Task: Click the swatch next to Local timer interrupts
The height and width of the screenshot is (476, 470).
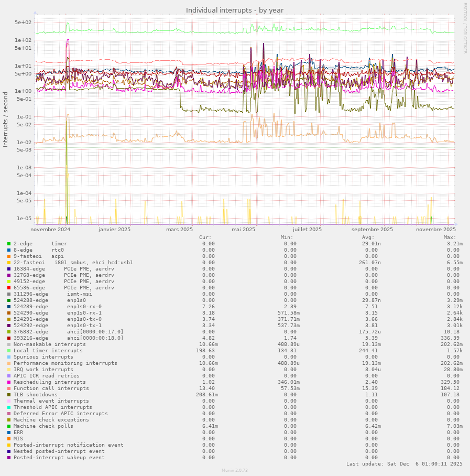Action: pos(9,351)
